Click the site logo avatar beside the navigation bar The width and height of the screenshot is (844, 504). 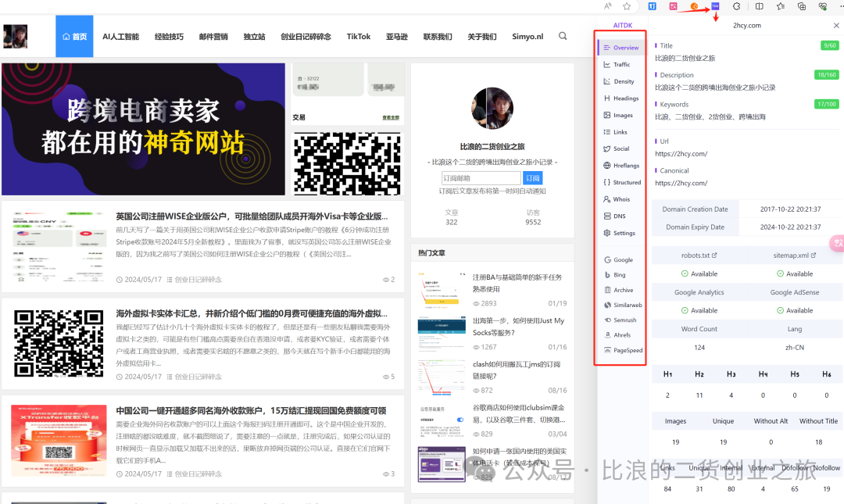pos(15,36)
